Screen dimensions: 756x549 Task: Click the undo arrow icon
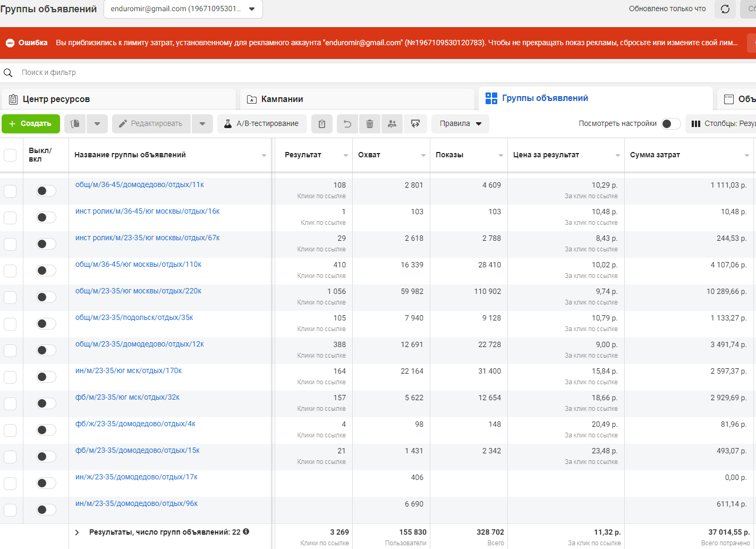(347, 124)
